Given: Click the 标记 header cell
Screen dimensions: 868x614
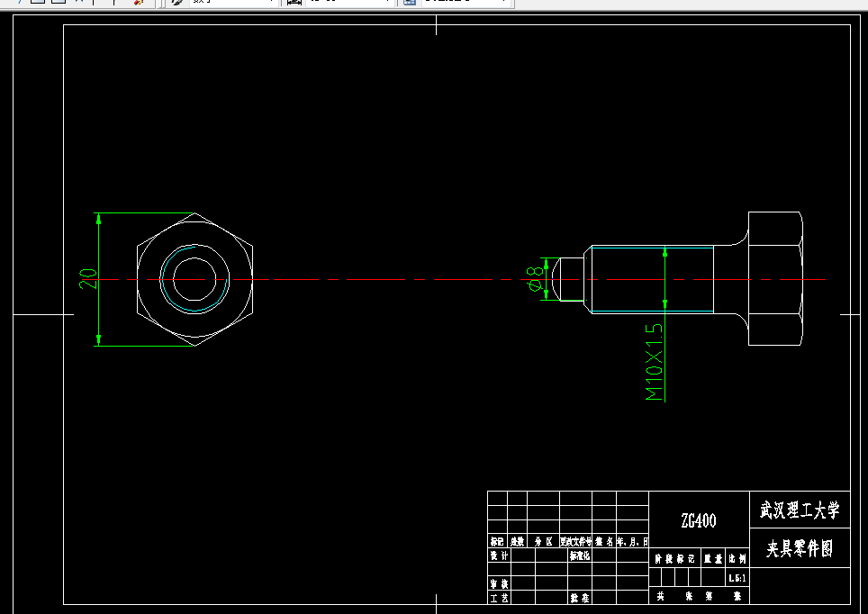Looking at the screenshot, I should pyautogui.click(x=497, y=541).
